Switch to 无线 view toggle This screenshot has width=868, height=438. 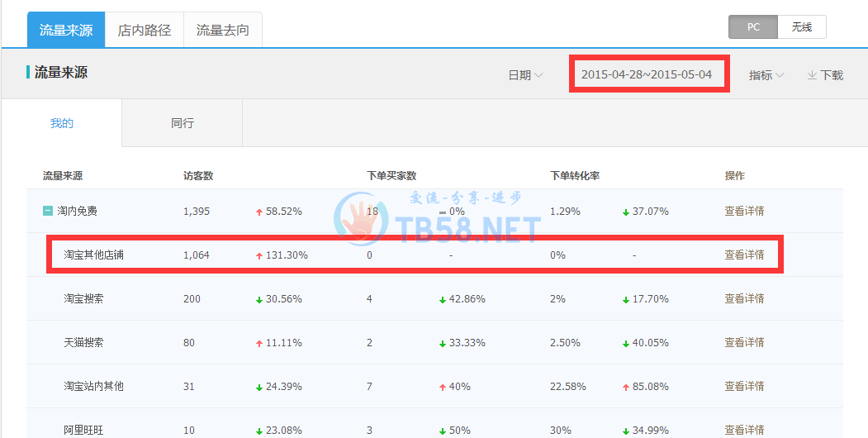(801, 27)
